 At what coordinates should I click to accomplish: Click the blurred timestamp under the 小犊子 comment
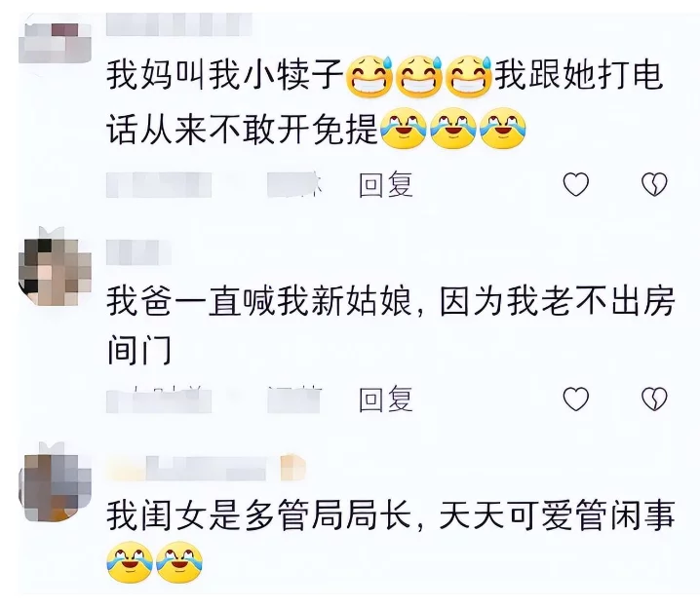[x=159, y=185]
